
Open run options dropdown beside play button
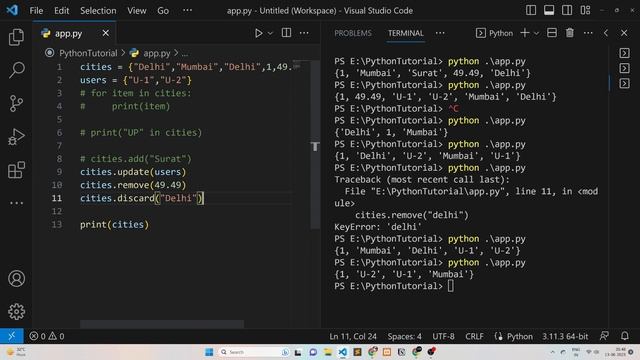pos(270,33)
